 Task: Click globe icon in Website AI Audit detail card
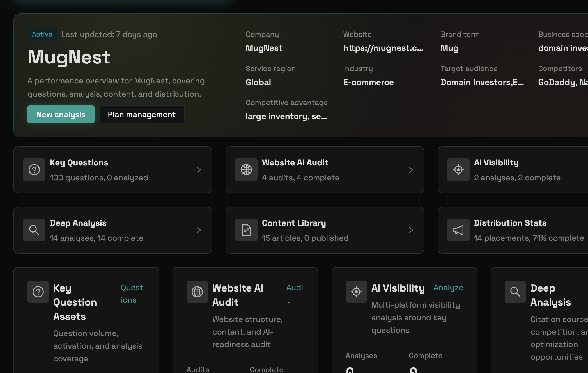197,292
